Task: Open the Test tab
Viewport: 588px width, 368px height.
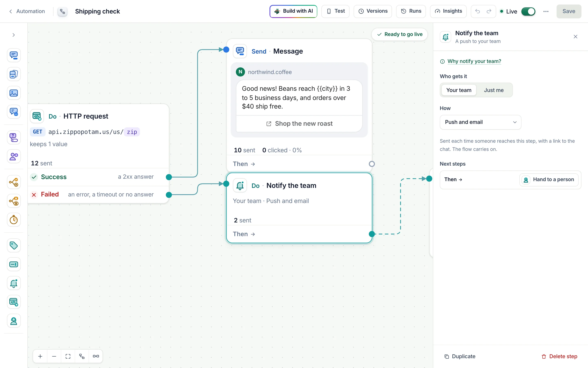Action: (335, 11)
